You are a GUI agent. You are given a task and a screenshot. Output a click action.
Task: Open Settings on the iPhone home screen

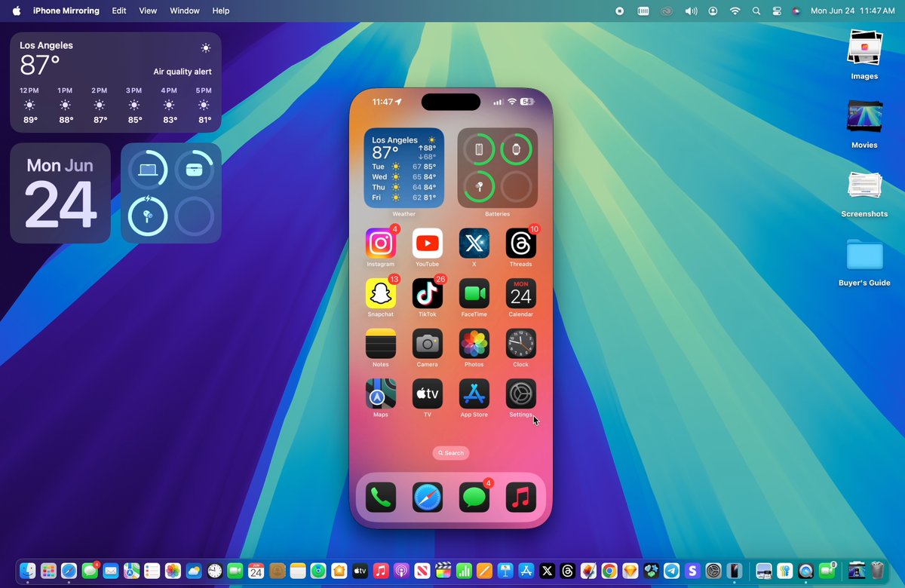521,394
